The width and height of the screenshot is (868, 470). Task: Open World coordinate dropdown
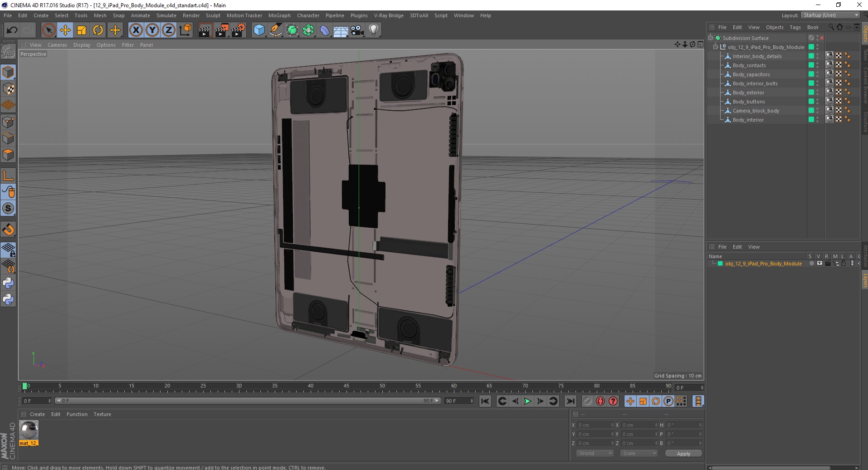(x=595, y=453)
